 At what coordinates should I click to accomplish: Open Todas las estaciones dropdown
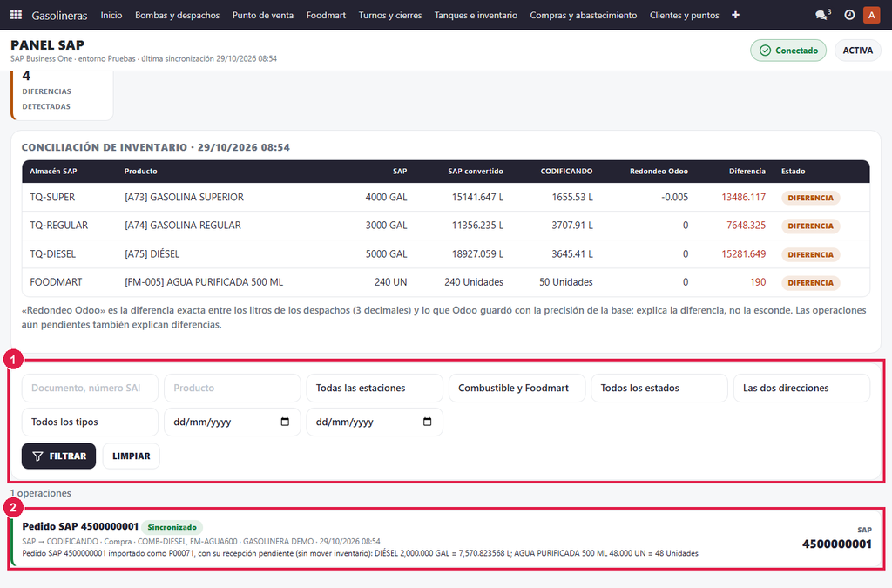(375, 388)
